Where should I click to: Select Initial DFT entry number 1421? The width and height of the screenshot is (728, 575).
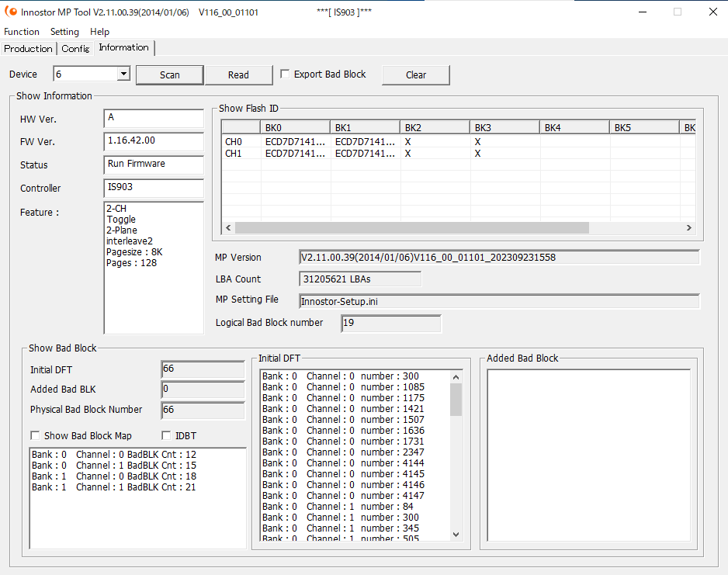click(x=343, y=409)
